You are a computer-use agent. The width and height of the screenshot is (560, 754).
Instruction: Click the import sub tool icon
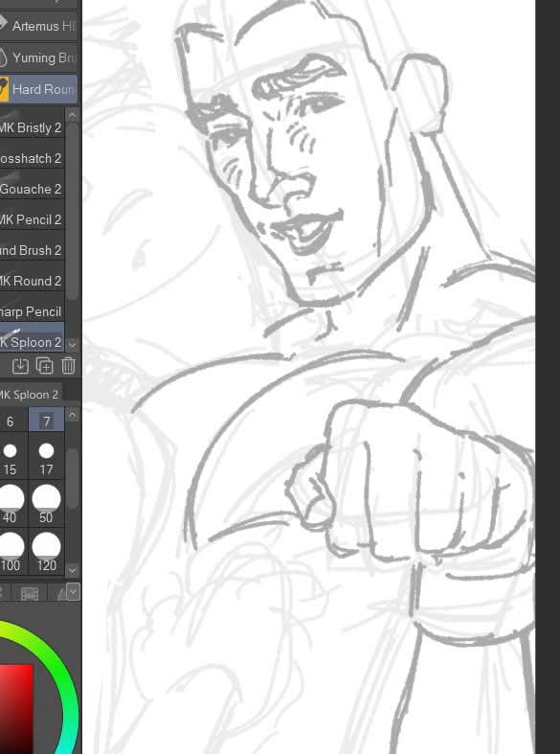tap(20, 366)
